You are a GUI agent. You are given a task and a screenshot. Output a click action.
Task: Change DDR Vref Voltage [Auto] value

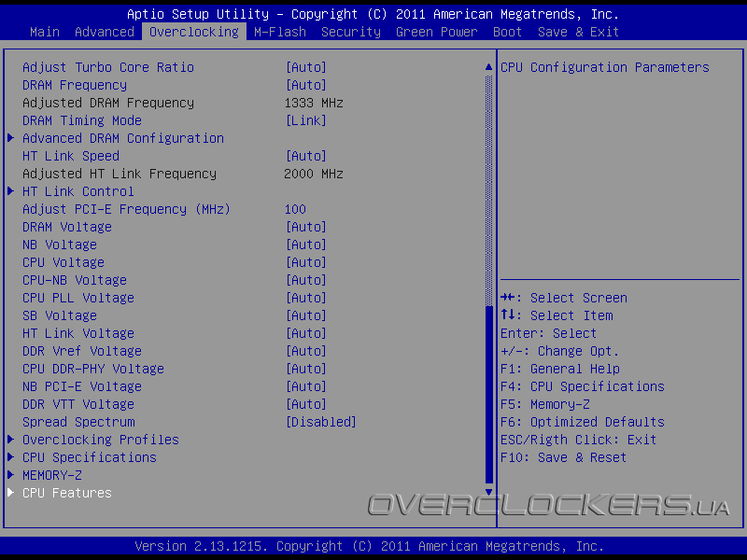tap(306, 351)
